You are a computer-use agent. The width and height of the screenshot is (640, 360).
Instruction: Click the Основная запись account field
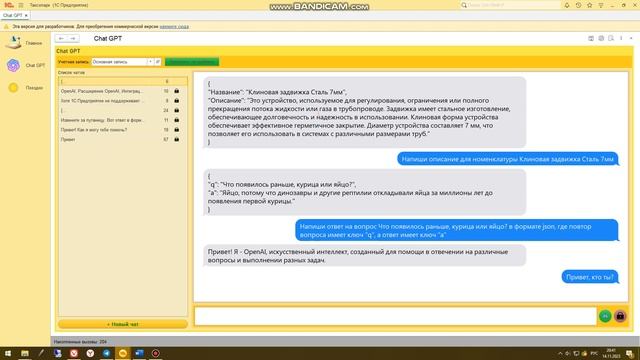(119, 62)
